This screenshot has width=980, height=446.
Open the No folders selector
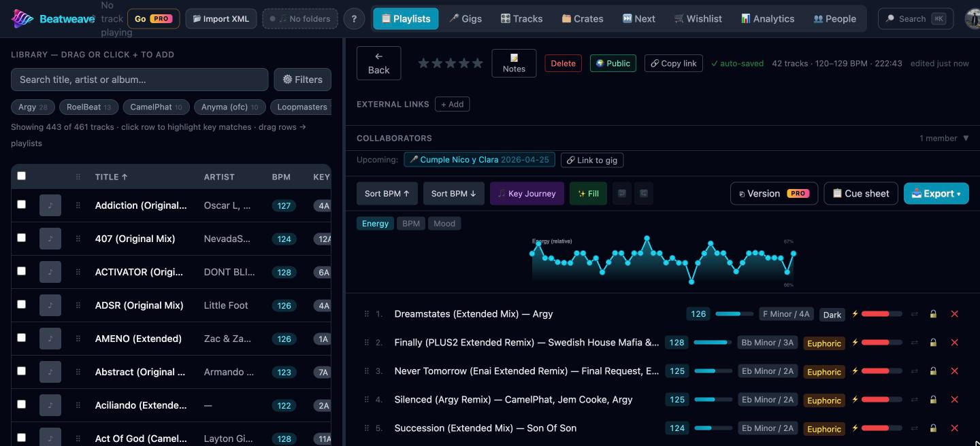point(300,19)
